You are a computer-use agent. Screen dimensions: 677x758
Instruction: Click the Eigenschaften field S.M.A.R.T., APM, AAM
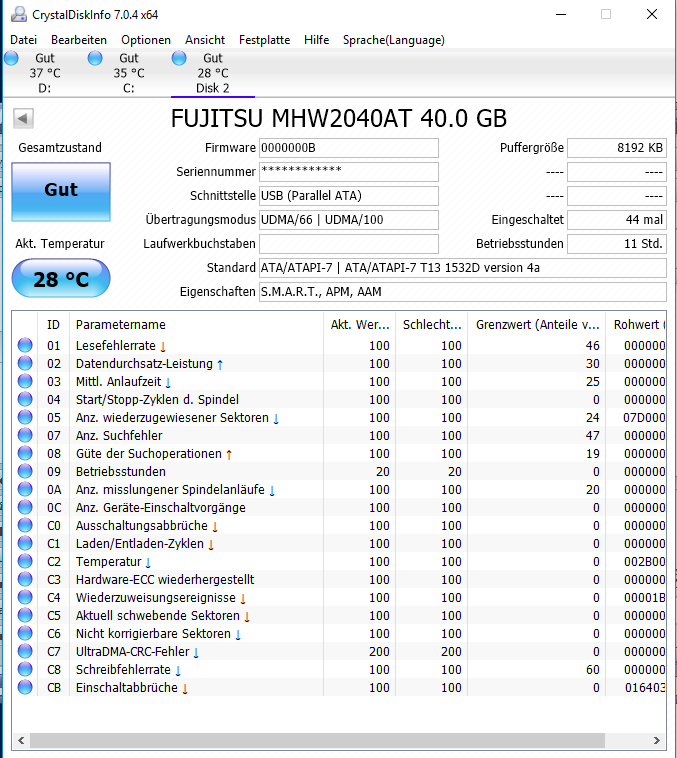coord(463,292)
